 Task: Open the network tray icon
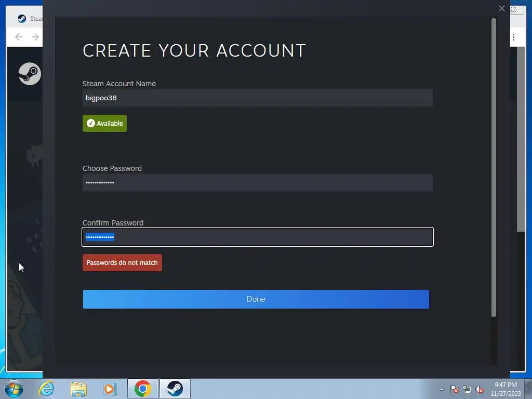467,389
